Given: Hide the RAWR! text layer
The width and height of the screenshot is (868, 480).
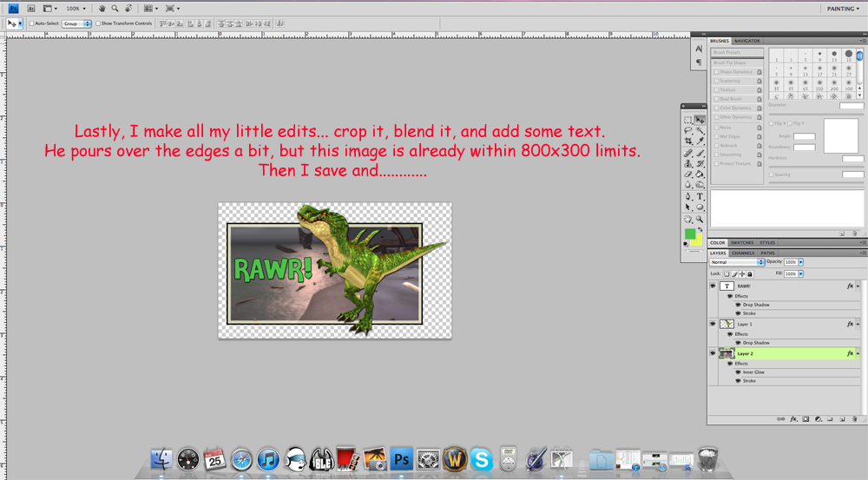Looking at the screenshot, I should [713, 286].
